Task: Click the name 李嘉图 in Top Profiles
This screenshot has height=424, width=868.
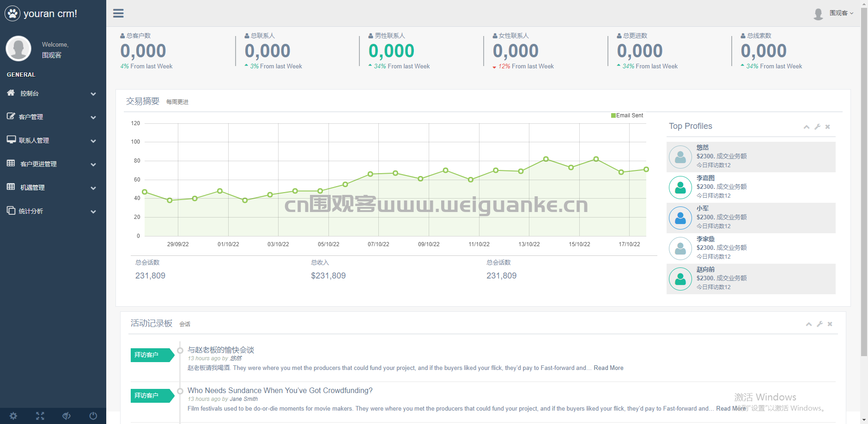Action: coord(705,178)
